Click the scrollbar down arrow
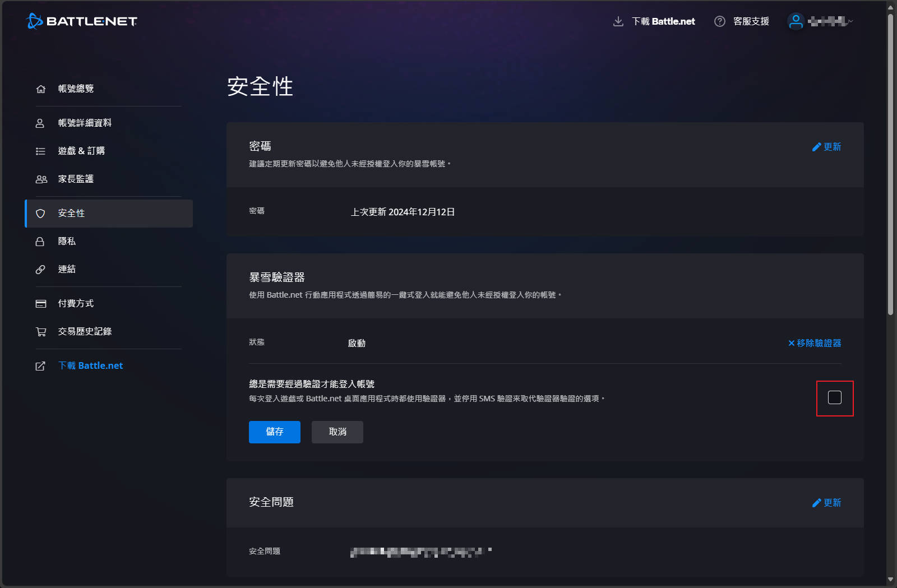The image size is (897, 588). click(x=890, y=580)
